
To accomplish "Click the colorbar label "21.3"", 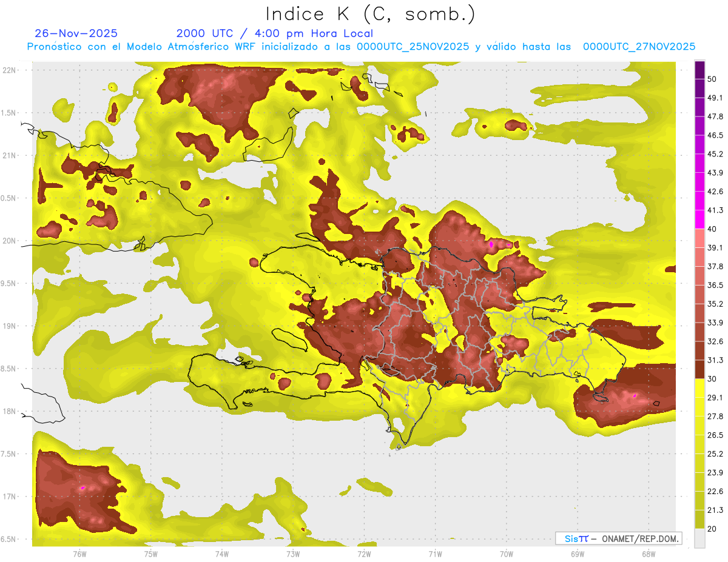I will 715,510.
